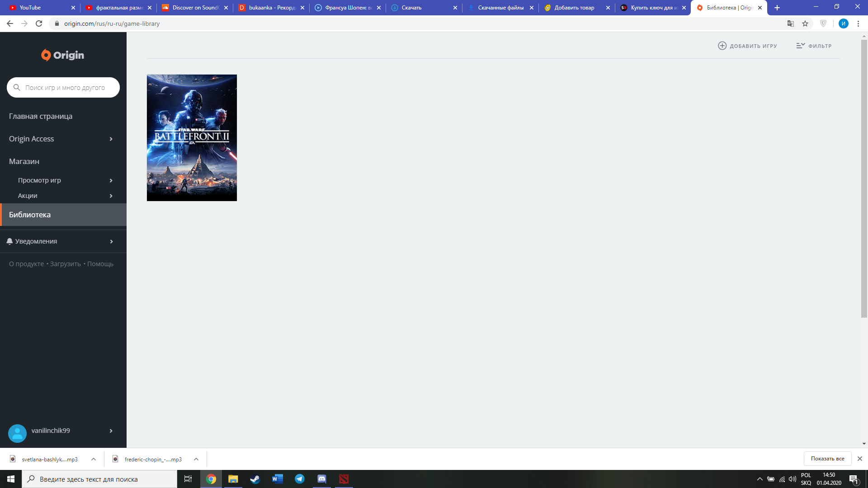Open Discord from the taskbar
The width and height of the screenshot is (868, 488).
pyautogui.click(x=322, y=479)
